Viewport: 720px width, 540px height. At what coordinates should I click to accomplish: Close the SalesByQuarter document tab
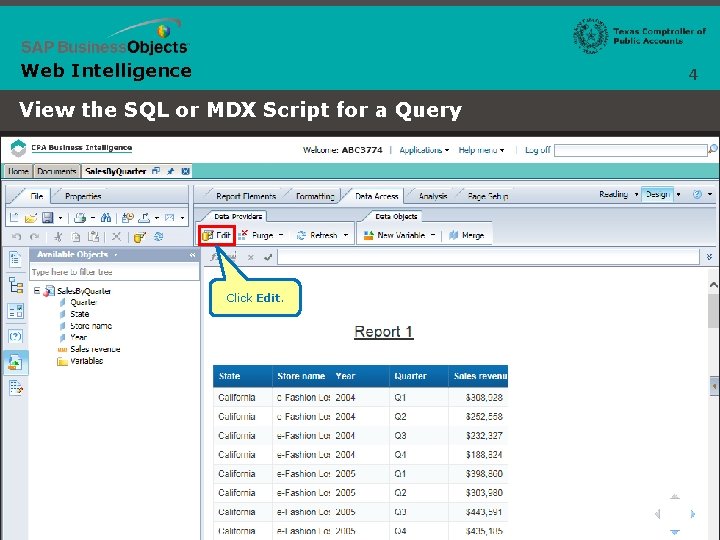[186, 171]
